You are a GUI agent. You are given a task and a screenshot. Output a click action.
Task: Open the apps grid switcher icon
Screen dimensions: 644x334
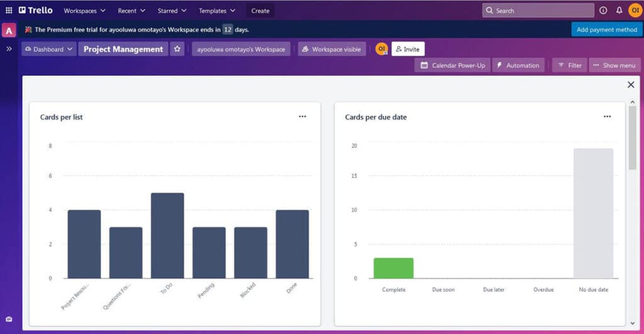pyautogui.click(x=9, y=11)
